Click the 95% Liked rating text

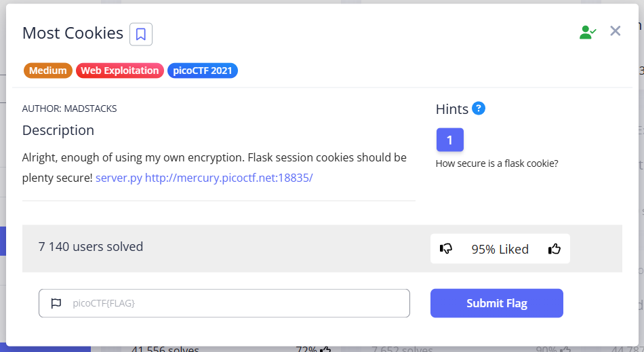500,249
